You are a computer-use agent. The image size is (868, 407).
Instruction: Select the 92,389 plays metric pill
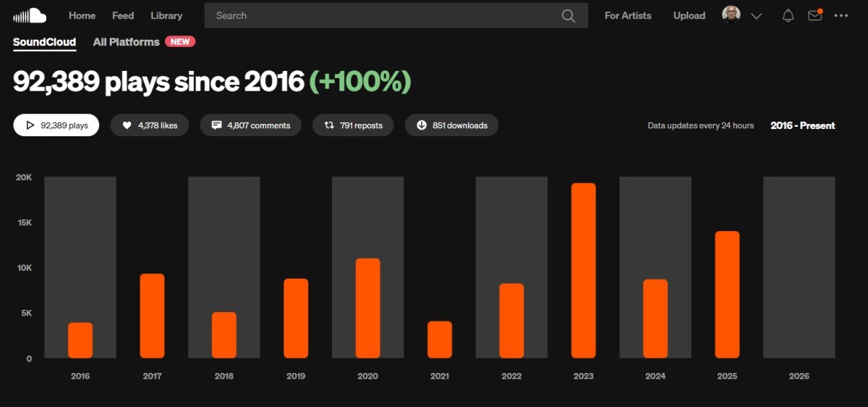(56, 125)
